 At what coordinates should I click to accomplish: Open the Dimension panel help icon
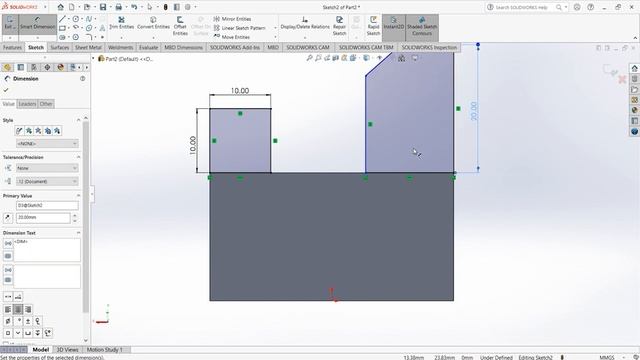point(83,78)
